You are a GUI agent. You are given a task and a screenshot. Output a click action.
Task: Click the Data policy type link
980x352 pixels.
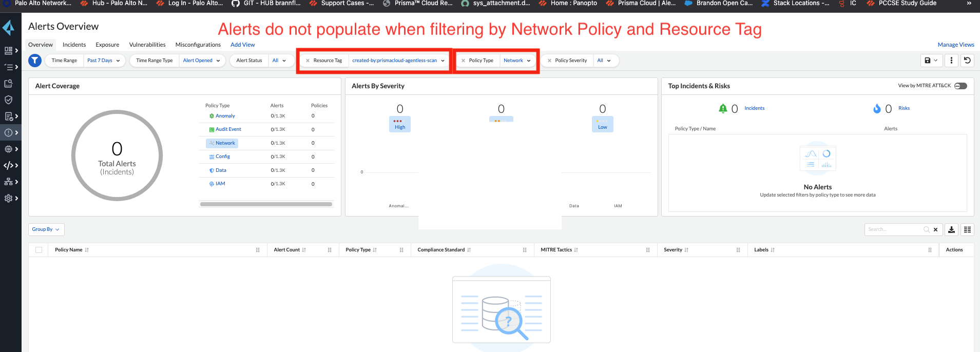221,170
